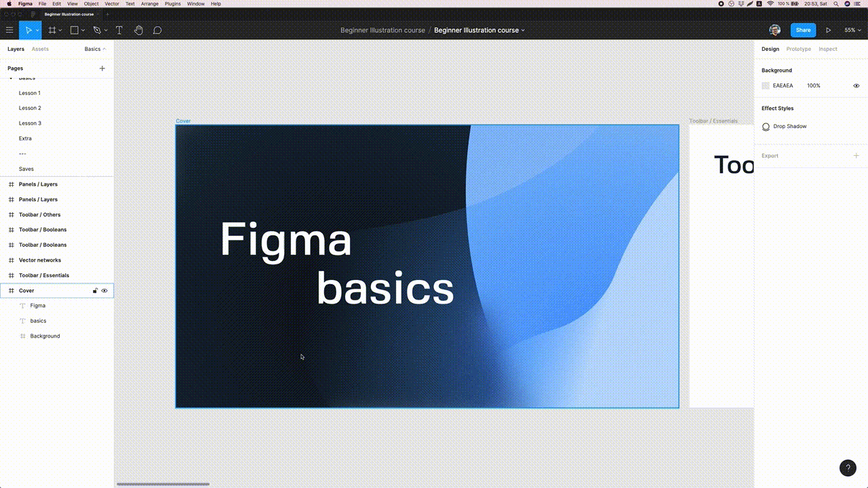Select the Comment tool

(x=157, y=30)
